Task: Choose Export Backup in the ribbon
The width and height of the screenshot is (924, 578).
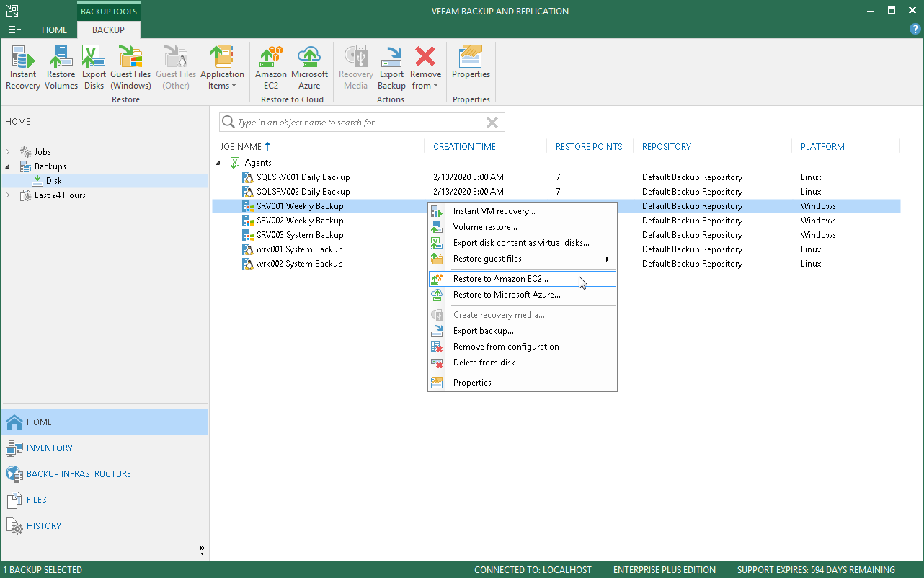Action: coord(391,68)
